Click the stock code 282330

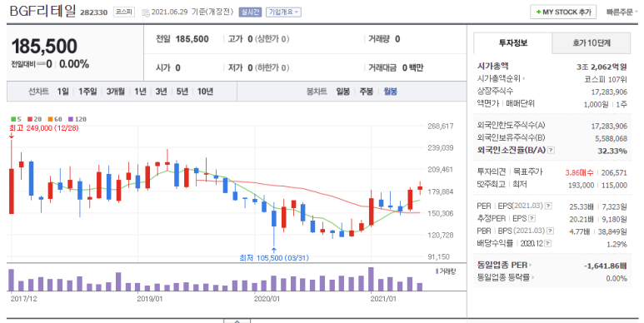pos(93,12)
